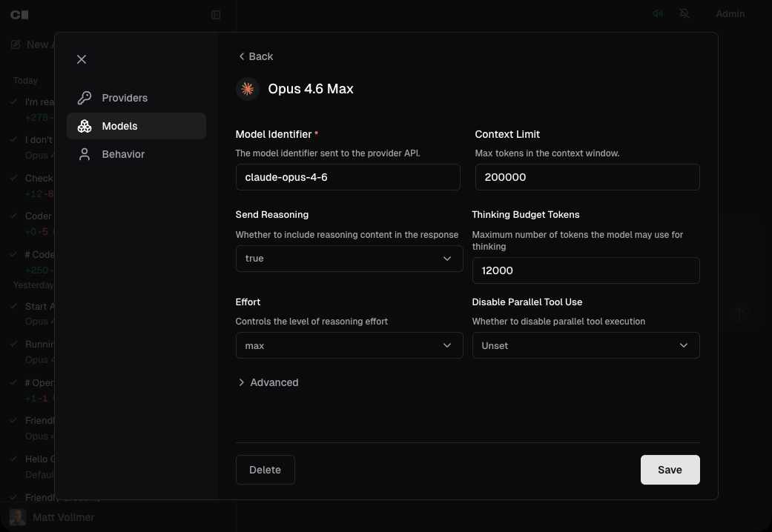
Task: Delete this model configuration
Action: point(265,470)
